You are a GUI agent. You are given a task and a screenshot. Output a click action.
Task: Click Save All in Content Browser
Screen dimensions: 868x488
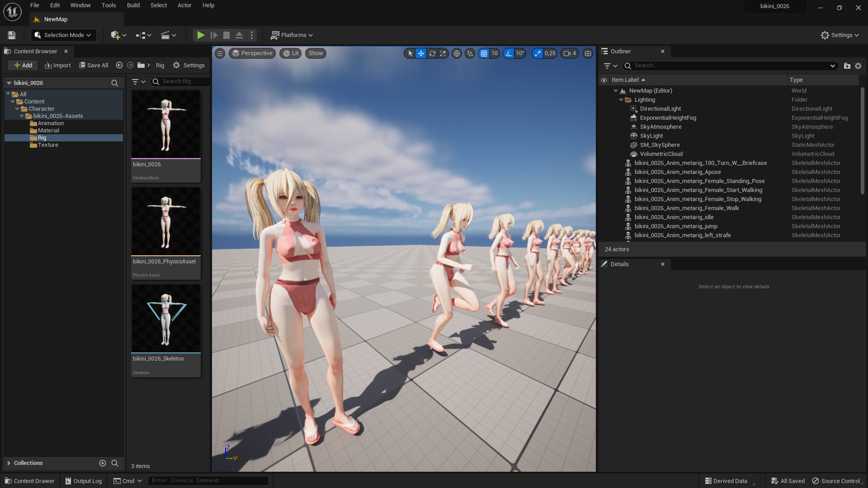click(94, 65)
